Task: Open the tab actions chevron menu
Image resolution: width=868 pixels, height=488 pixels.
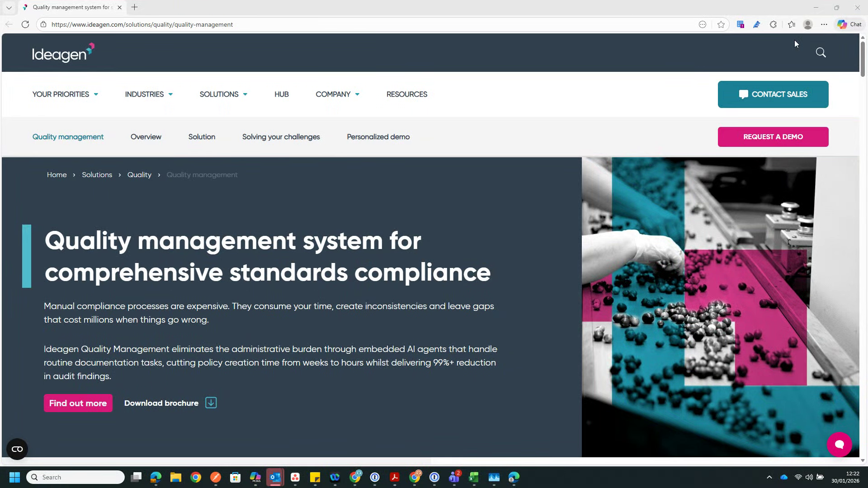Action: point(9,7)
